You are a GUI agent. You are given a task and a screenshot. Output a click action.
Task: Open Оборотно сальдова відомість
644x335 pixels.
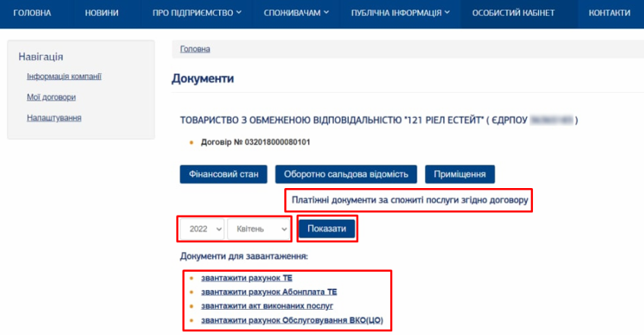[x=346, y=174]
